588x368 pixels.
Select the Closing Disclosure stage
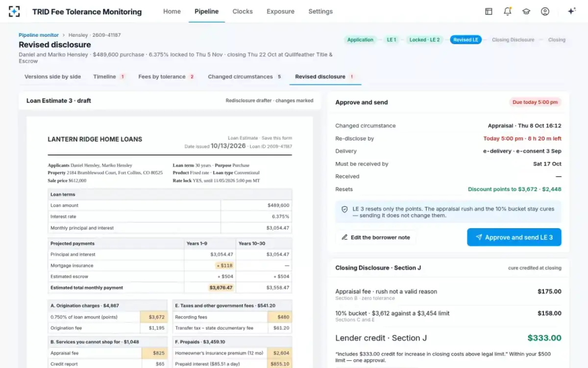[x=513, y=40]
